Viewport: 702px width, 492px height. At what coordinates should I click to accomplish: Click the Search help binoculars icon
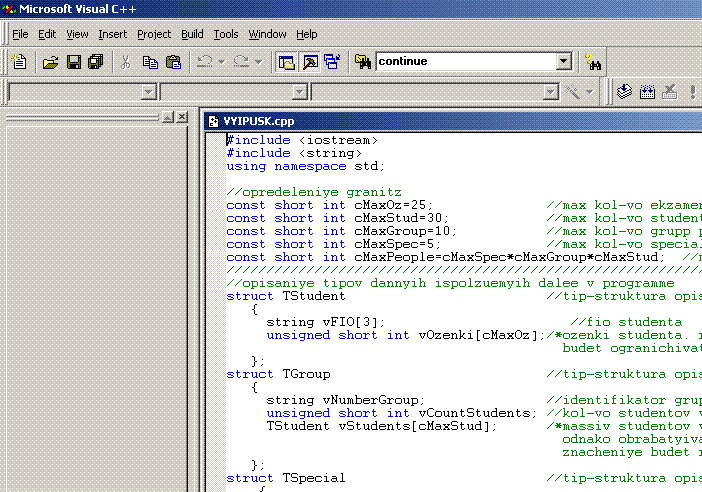(593, 62)
